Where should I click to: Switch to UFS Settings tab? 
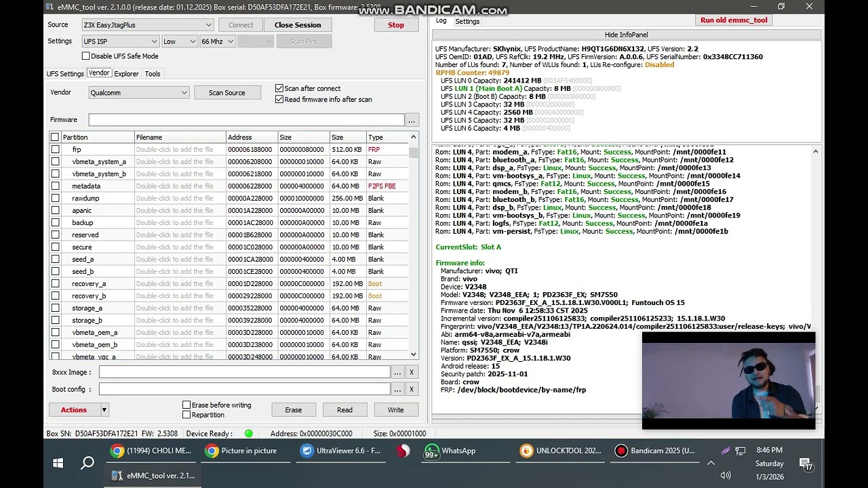point(65,74)
